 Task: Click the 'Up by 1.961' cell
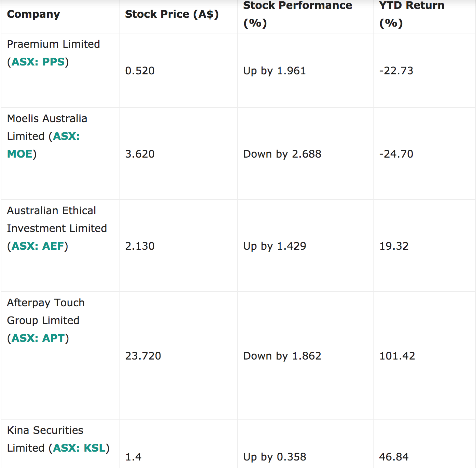point(275,71)
